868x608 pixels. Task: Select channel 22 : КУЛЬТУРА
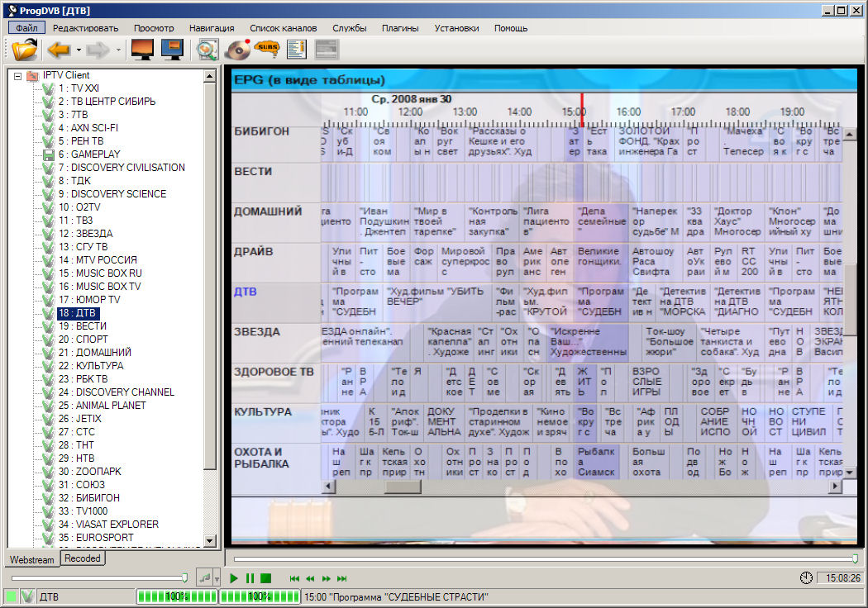[x=91, y=366]
